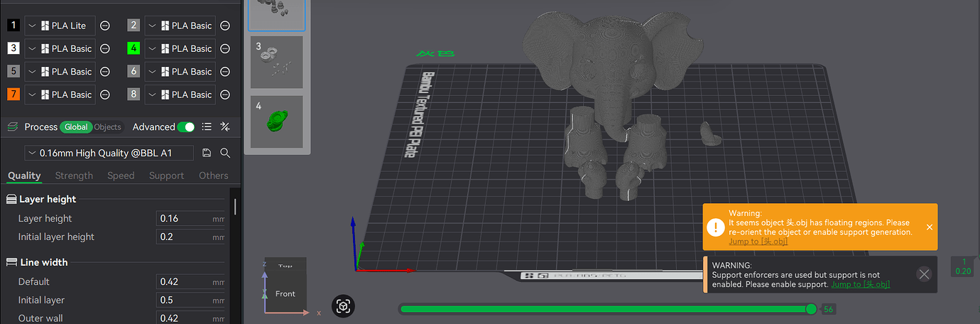
Task: Click the black filament 1 color swatch
Action: click(13, 26)
